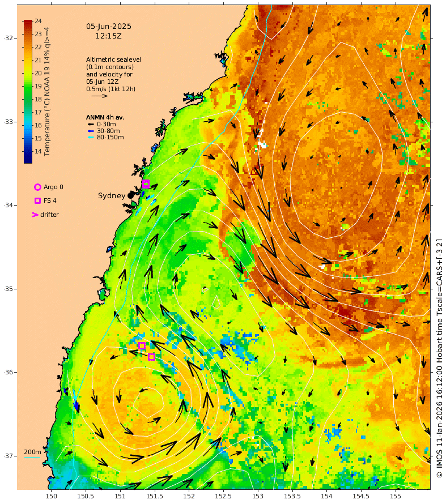Click the 'Altimetric sealevel' caption text
Screen dimensions: 442x504
pos(113,59)
